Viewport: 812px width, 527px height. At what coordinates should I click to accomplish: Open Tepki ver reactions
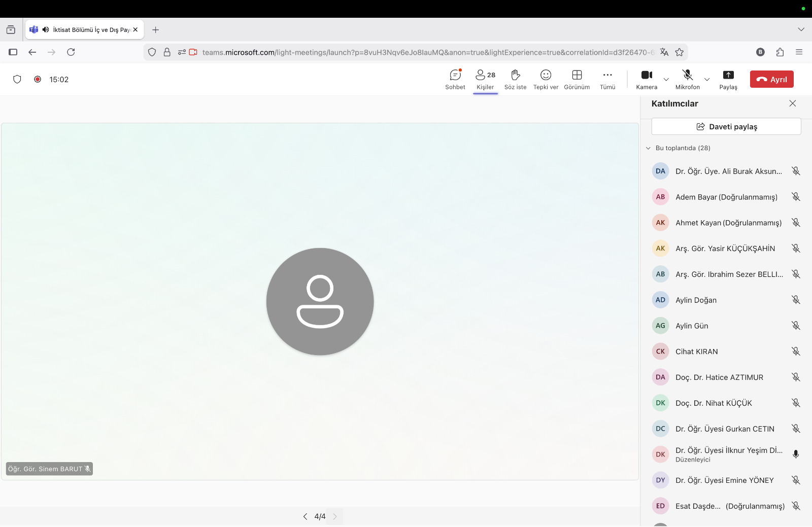coord(546,79)
